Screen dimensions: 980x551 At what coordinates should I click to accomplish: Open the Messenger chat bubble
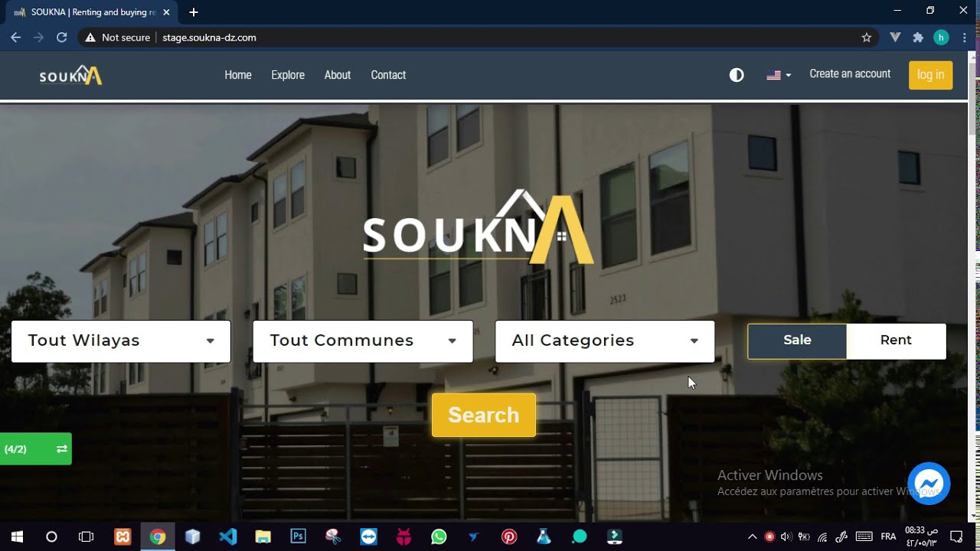pyautogui.click(x=929, y=483)
